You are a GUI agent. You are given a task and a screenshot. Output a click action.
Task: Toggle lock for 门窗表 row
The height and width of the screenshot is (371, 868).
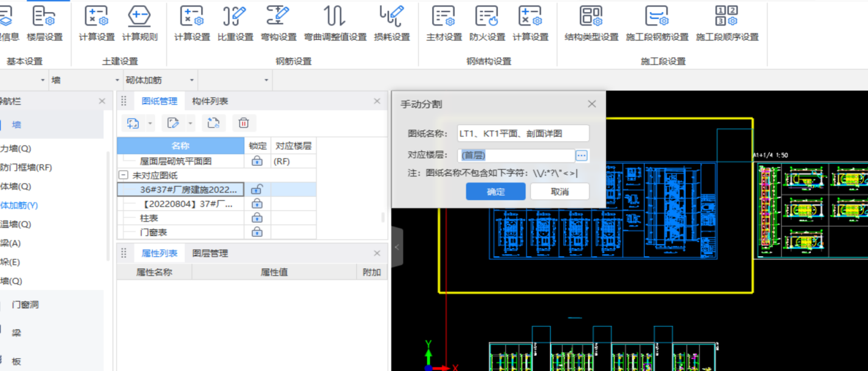(x=257, y=232)
